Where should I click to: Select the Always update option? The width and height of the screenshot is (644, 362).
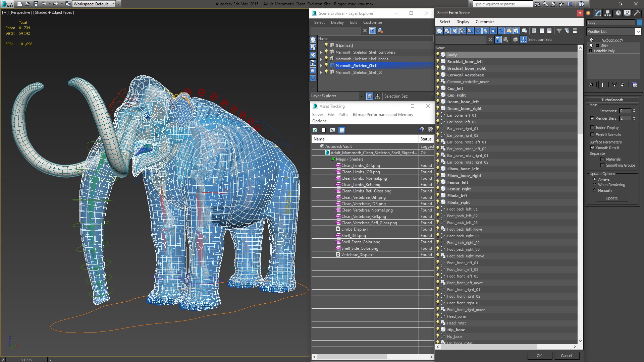point(594,179)
